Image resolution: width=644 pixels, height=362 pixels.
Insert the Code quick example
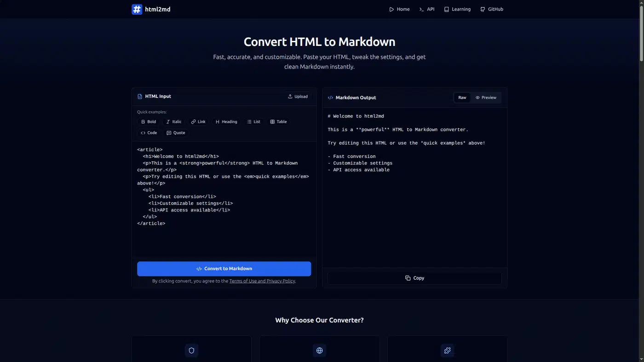coord(149,133)
